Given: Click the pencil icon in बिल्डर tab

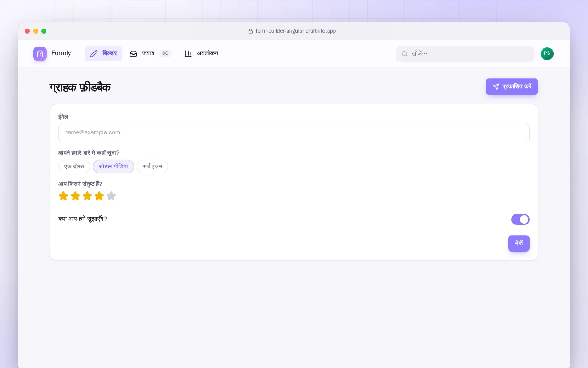Looking at the screenshot, I should (94, 53).
